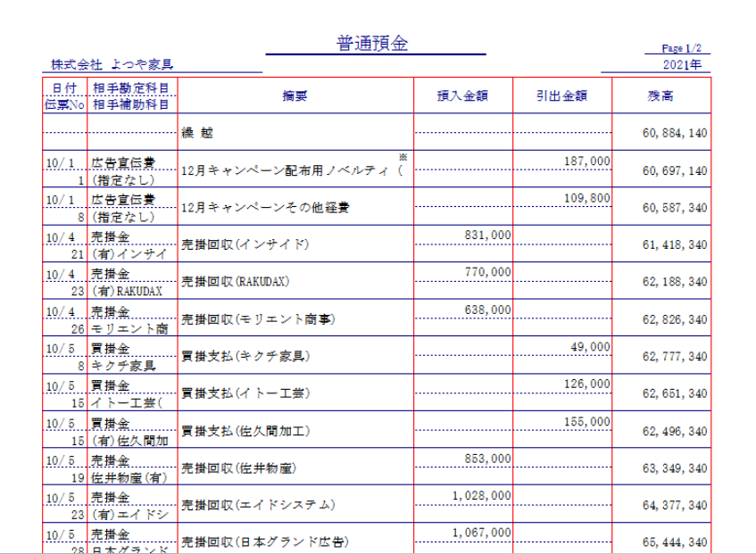The height and width of the screenshot is (554, 756).
Task: Click the 売掛回収(エイドシステム) description
Action: point(258,505)
